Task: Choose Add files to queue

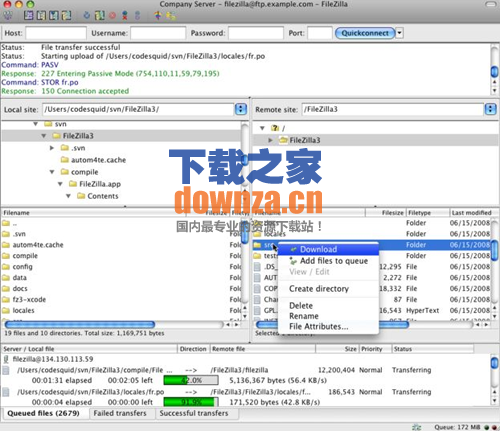Action: 328,261
